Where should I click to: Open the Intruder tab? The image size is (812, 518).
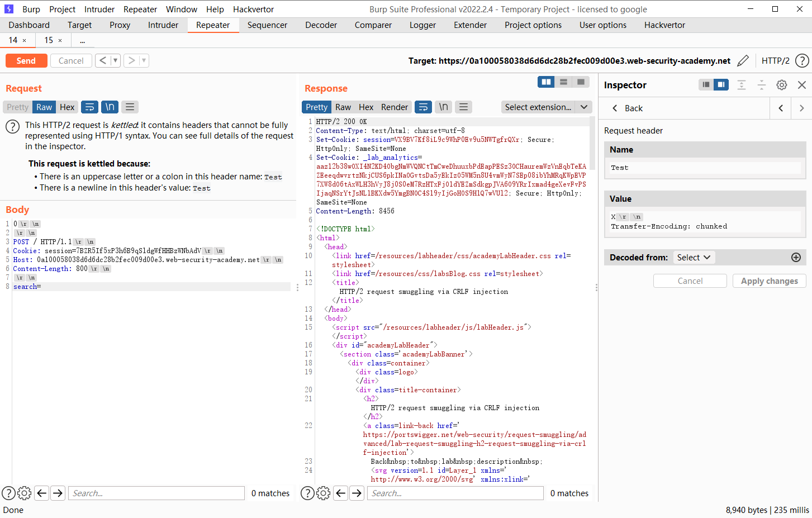163,25
